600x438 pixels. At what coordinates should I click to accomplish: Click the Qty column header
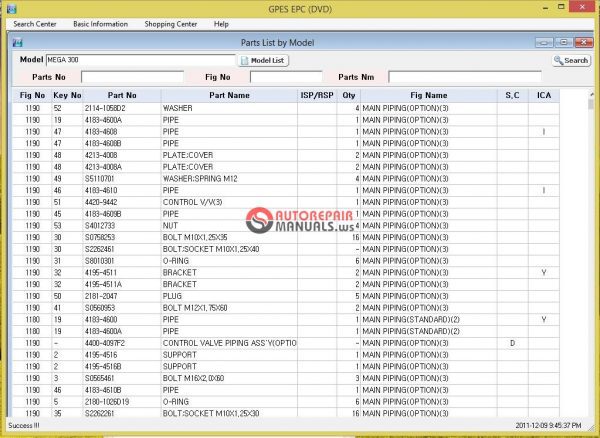(349, 96)
